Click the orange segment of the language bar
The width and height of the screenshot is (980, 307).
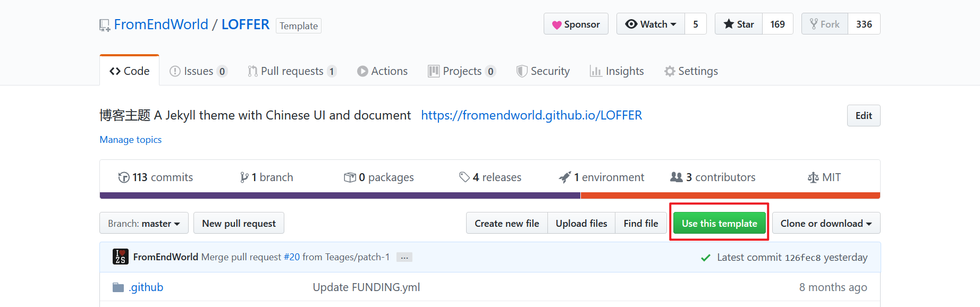pyautogui.click(x=730, y=195)
